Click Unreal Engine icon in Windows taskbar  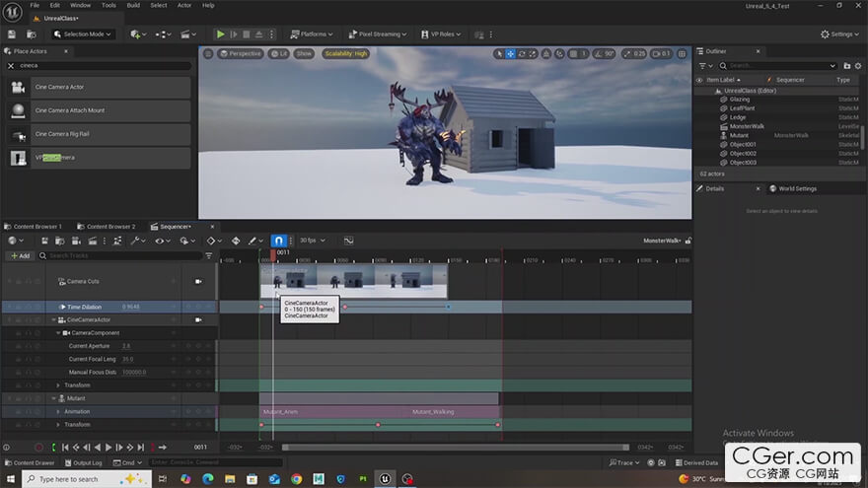385,479
